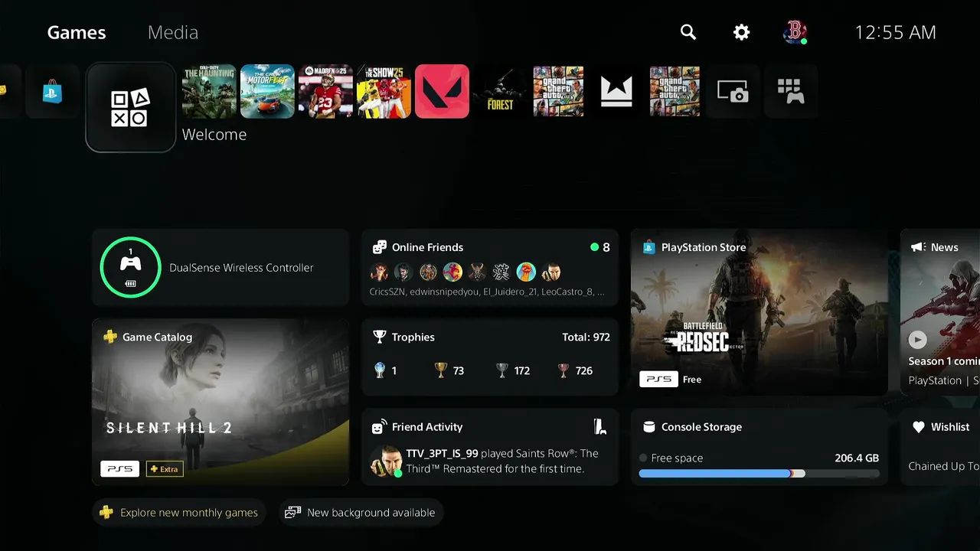Open the Settings gear icon
The height and width of the screenshot is (551, 980).
tap(741, 32)
